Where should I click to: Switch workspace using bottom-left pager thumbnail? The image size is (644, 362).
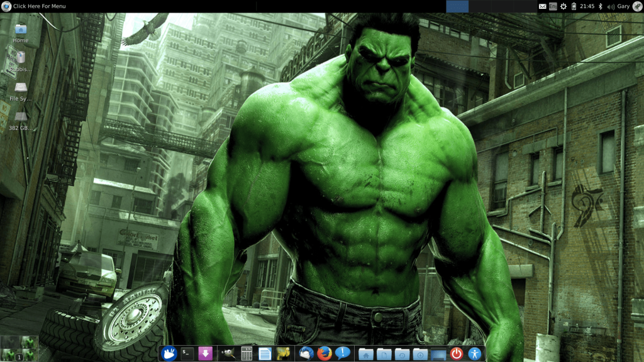click(19, 349)
